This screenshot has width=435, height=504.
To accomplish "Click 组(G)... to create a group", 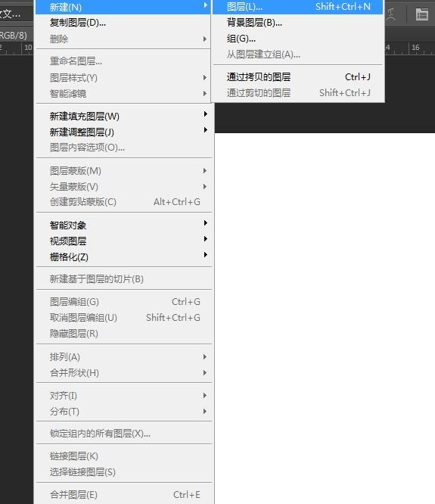I will (298, 39).
